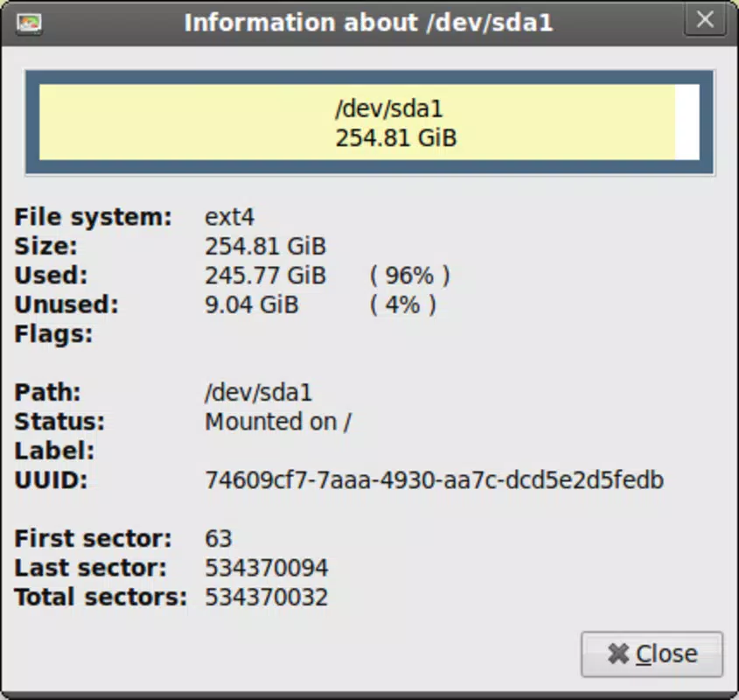The width and height of the screenshot is (739, 700).
Task: Click the file system value ext4
Action: coord(229,218)
